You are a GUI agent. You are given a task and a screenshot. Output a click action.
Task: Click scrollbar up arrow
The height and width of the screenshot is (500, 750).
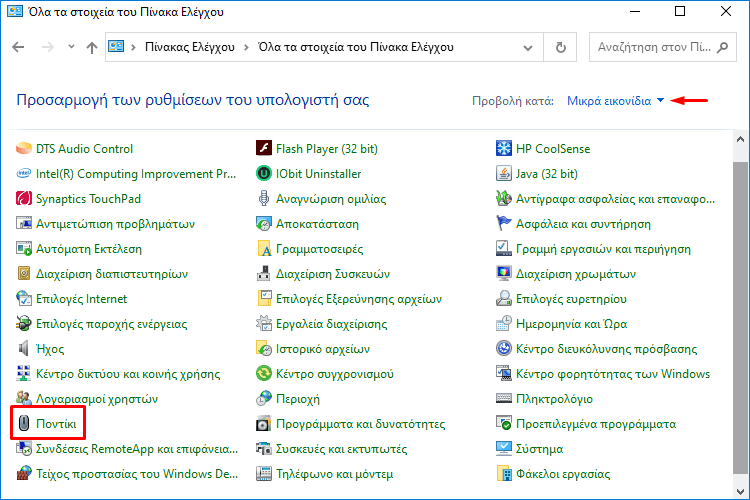740,139
